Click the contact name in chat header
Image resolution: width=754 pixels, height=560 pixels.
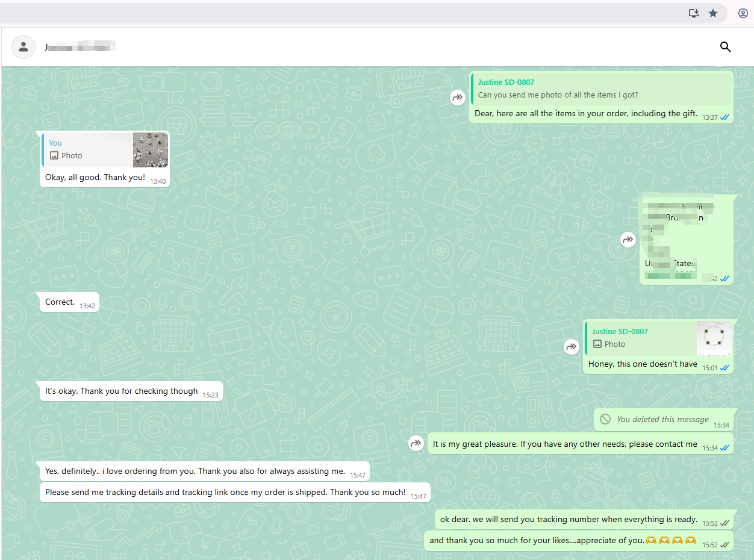[x=79, y=47]
